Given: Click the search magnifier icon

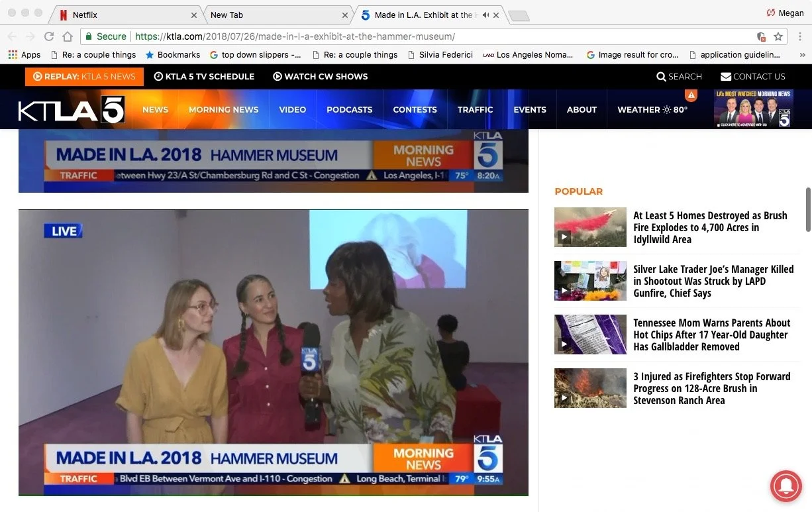Looking at the screenshot, I should point(661,77).
